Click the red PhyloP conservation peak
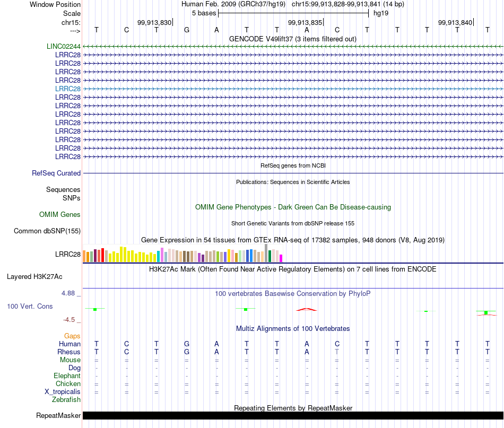 (x=306, y=309)
